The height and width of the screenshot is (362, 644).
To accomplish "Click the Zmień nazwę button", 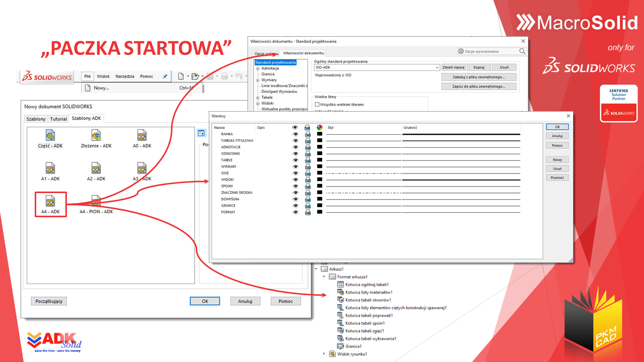I will pyautogui.click(x=453, y=67).
